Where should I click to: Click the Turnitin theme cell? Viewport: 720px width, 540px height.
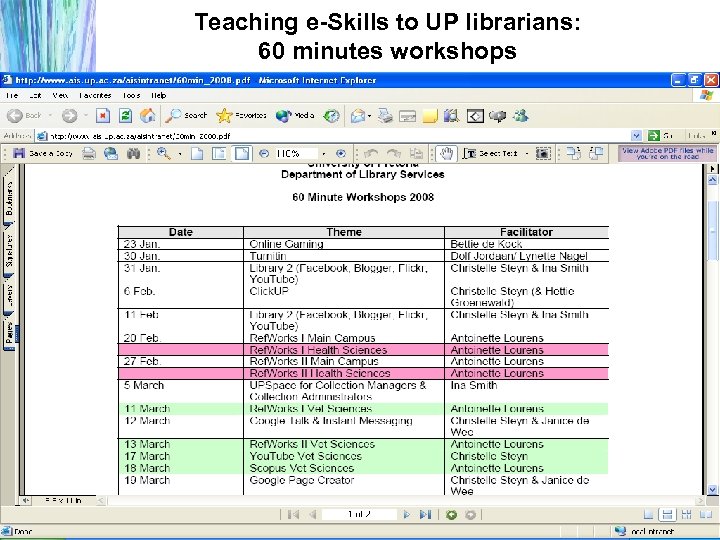point(343,256)
